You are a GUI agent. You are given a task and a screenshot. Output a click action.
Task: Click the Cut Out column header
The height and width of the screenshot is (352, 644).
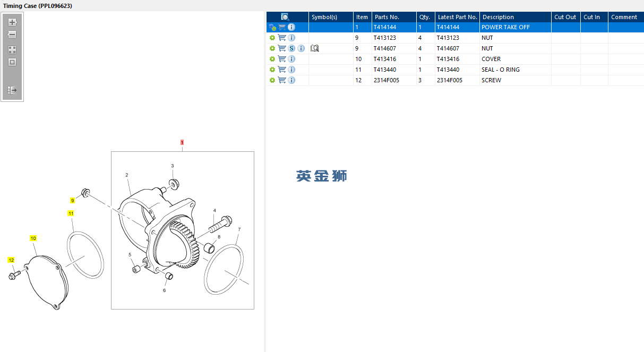565,17
